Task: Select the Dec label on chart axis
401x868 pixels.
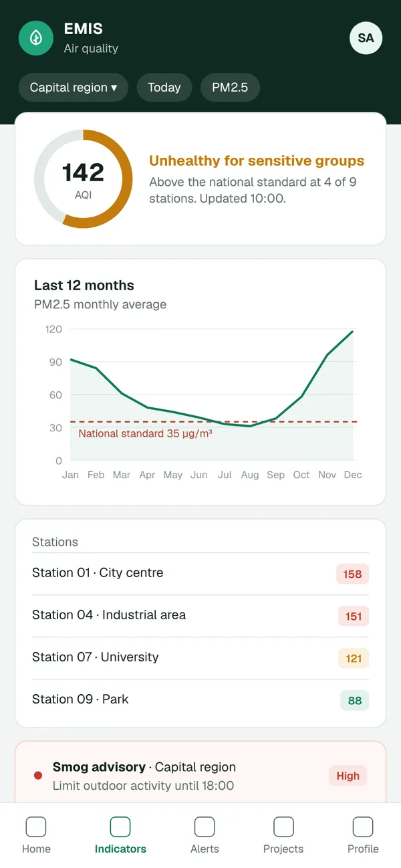Action: [353, 475]
